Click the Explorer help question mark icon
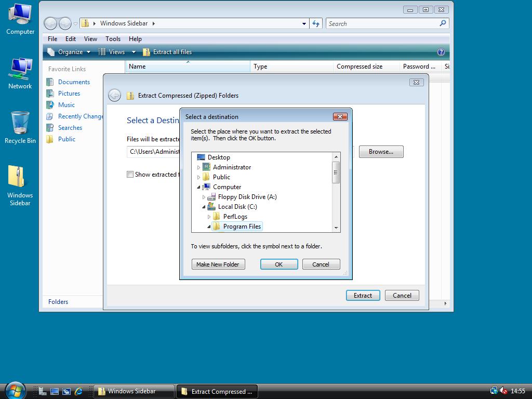 pyautogui.click(x=441, y=52)
